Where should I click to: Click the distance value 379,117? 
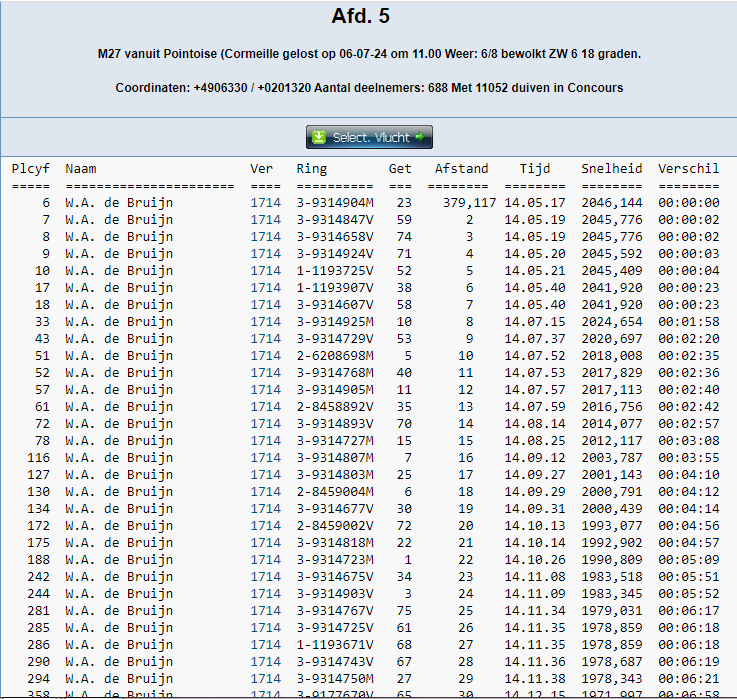click(x=470, y=203)
